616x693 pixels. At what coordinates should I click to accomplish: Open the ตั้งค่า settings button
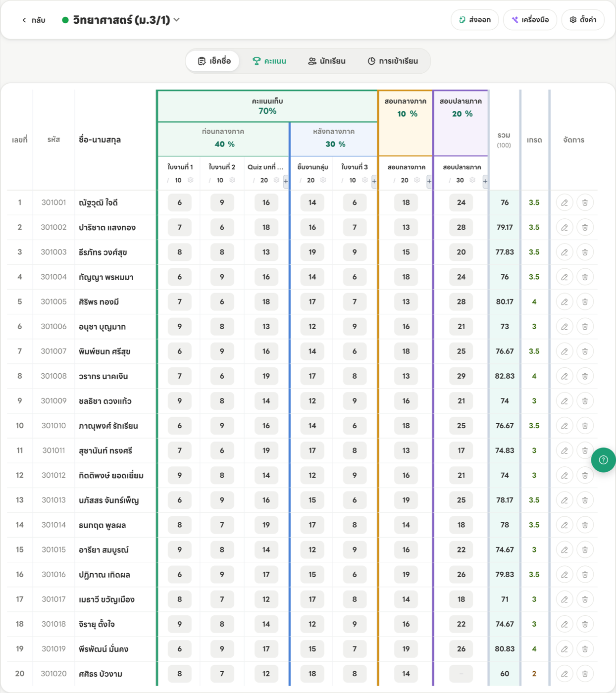[x=583, y=20]
